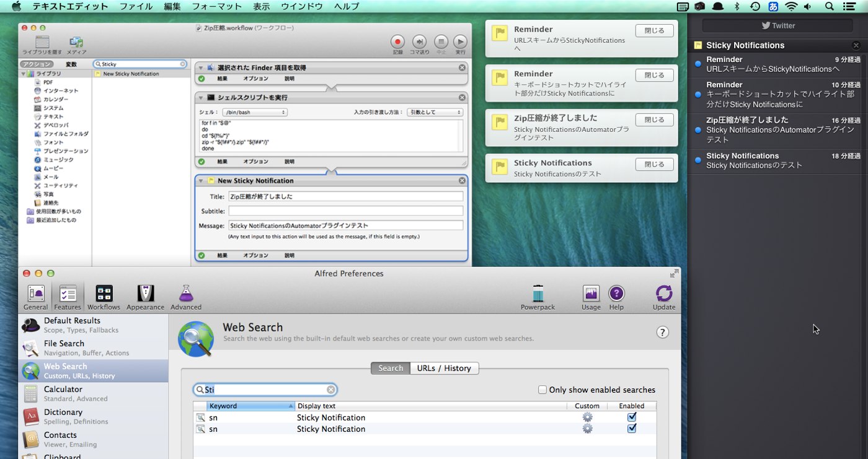Close the Sticky Notifications test banner

click(x=655, y=164)
